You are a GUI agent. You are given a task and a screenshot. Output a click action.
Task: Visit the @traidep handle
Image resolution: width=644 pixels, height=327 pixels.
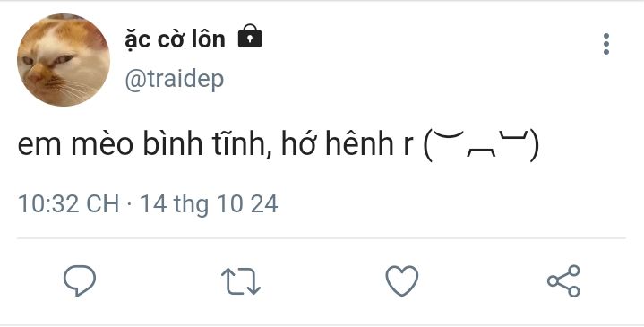click(x=174, y=79)
